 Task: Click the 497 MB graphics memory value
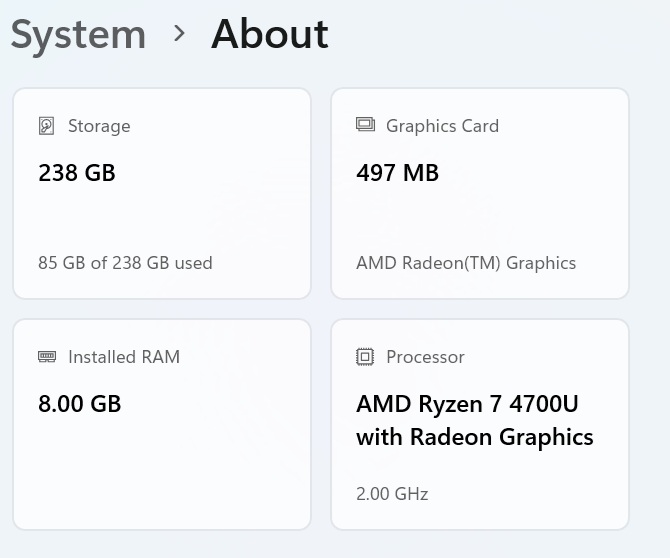[397, 173]
